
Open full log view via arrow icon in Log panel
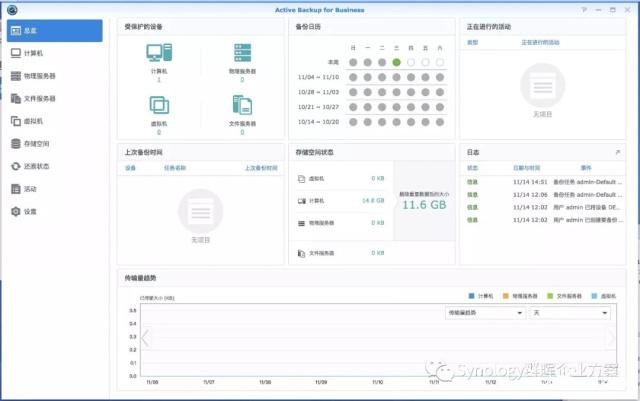pos(618,152)
